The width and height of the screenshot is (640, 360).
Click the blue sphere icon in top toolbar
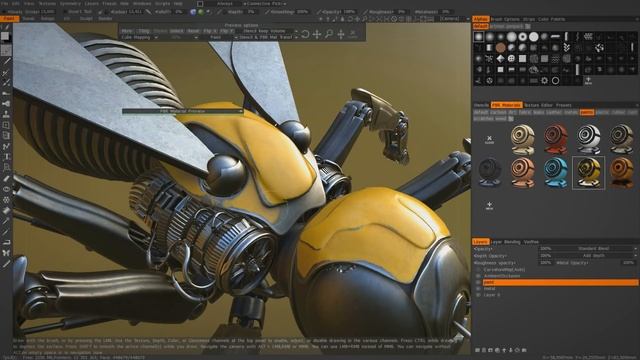pos(193,12)
